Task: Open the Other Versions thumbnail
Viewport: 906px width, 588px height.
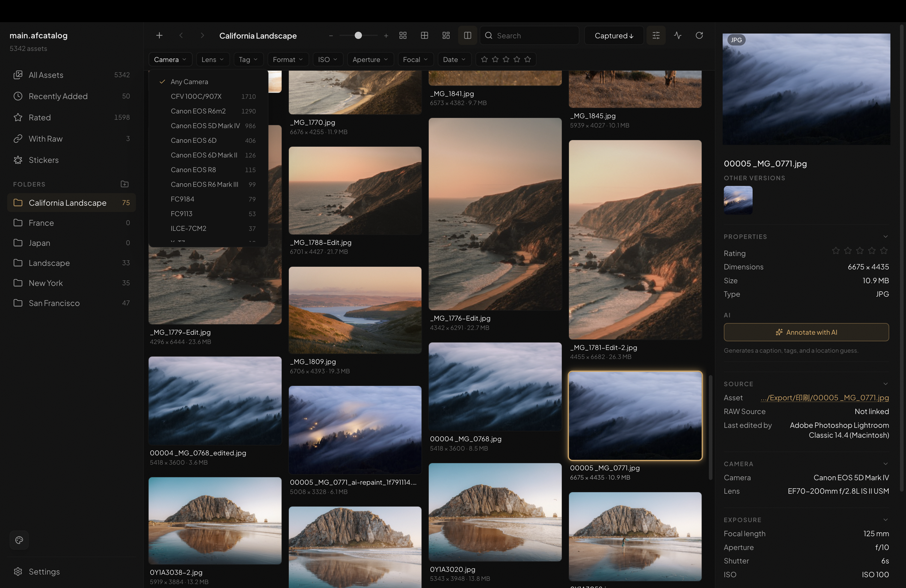Action: 738,200
